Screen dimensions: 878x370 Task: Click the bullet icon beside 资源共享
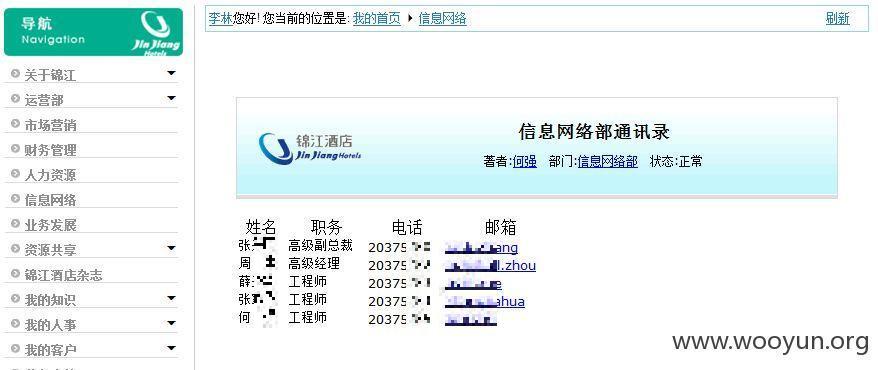[15, 249]
